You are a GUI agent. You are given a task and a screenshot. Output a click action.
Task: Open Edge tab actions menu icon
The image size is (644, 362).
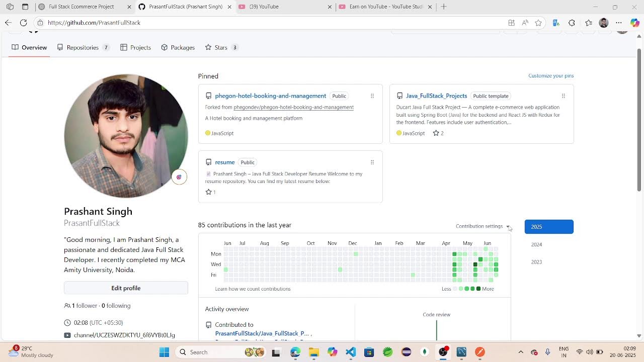tap(25, 7)
